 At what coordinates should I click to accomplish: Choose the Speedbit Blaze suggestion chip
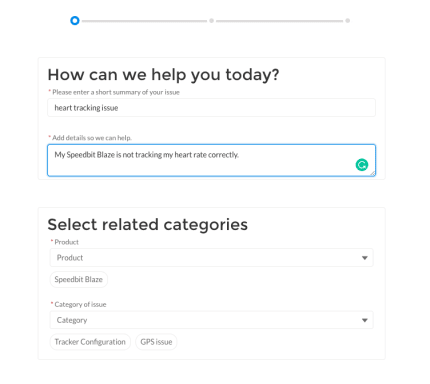[x=79, y=279]
